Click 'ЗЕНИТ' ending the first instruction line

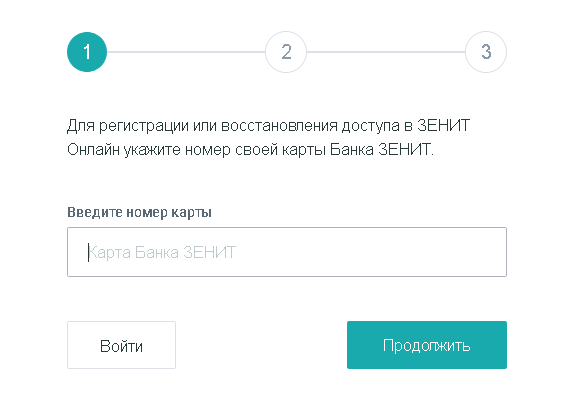point(443,126)
